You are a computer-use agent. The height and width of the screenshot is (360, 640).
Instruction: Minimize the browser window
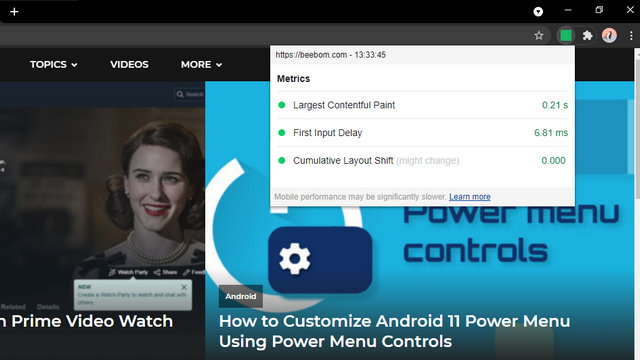(x=568, y=10)
